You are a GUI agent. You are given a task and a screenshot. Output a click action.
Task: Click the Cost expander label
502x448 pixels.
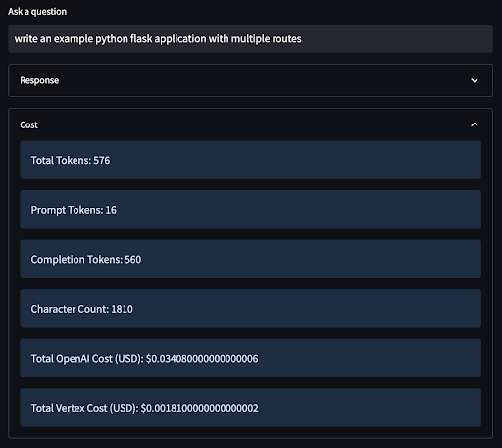coord(28,124)
